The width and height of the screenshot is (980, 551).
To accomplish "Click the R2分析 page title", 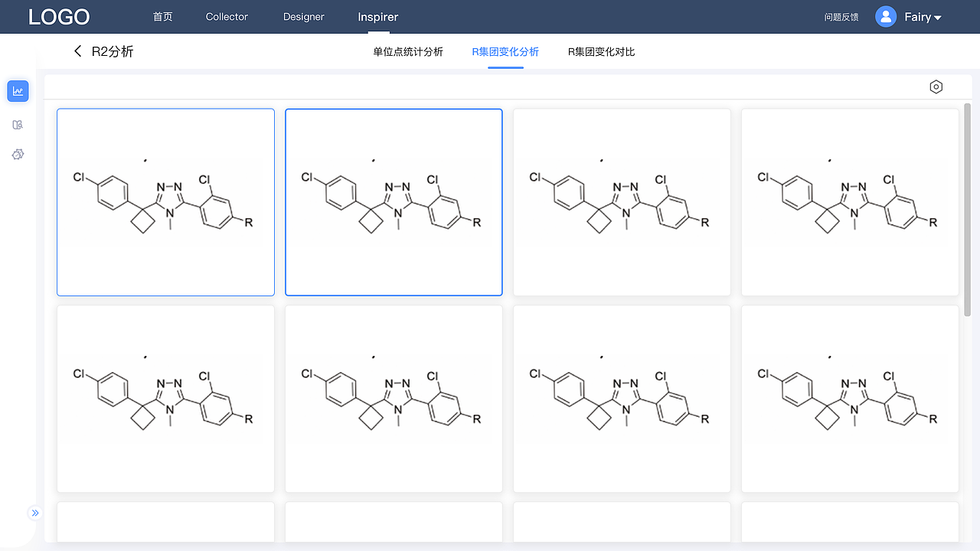I will click(113, 51).
